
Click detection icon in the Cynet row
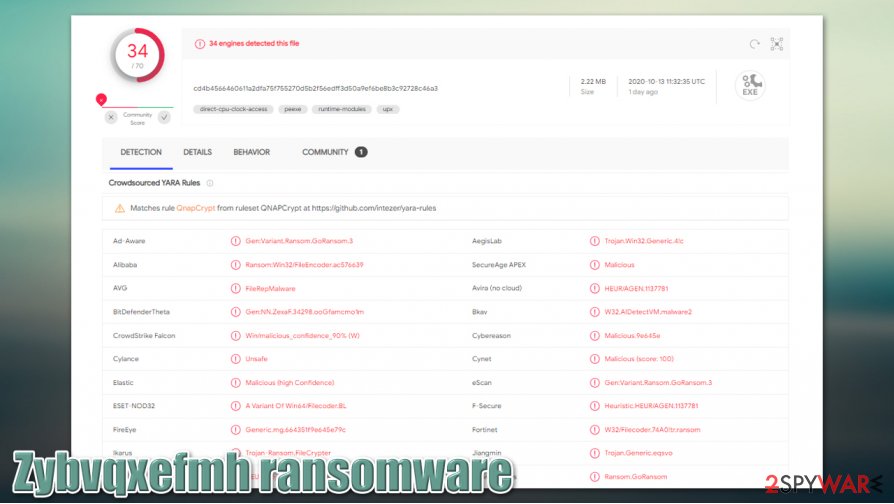click(x=595, y=359)
